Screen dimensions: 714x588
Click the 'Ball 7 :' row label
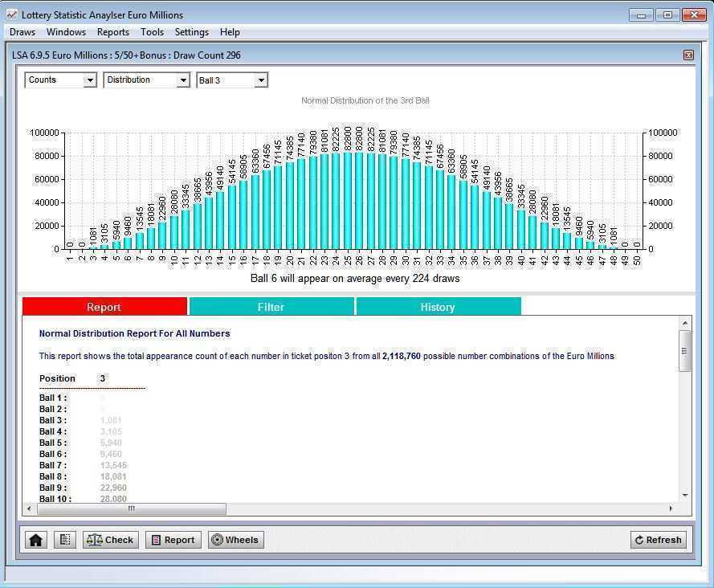(x=53, y=465)
